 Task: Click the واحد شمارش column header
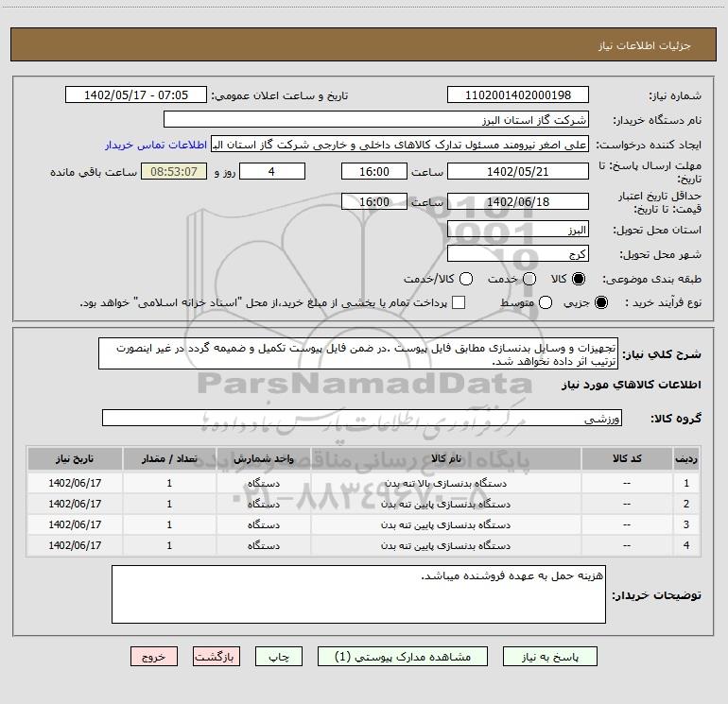(x=264, y=458)
